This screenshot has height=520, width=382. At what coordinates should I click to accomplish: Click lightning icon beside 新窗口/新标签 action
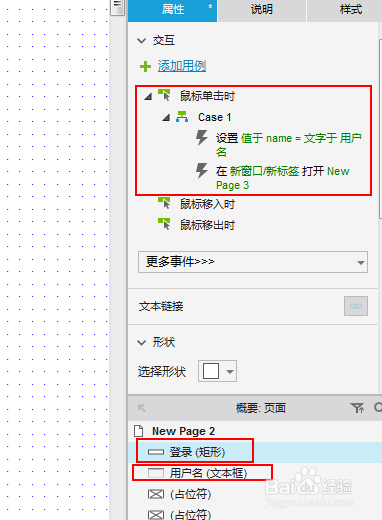(201, 171)
